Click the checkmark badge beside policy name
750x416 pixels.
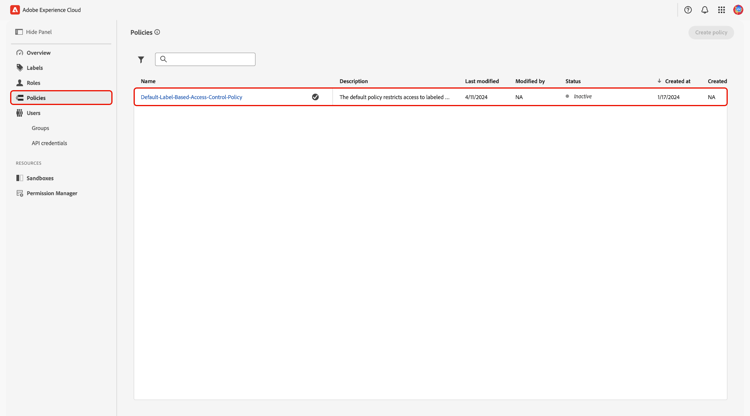coord(315,97)
